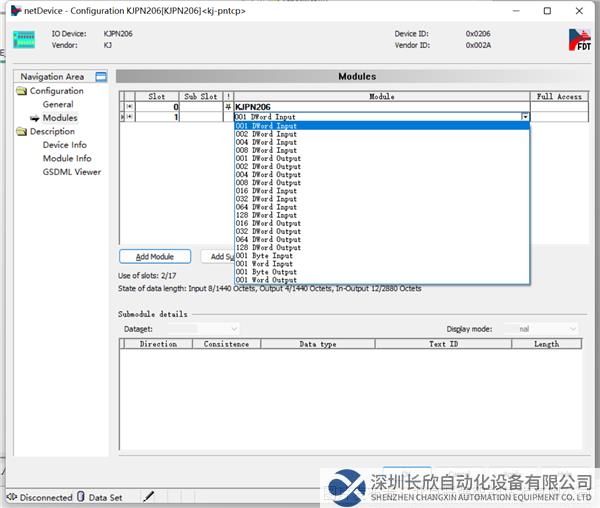Click the FDT logo icon

point(579,40)
